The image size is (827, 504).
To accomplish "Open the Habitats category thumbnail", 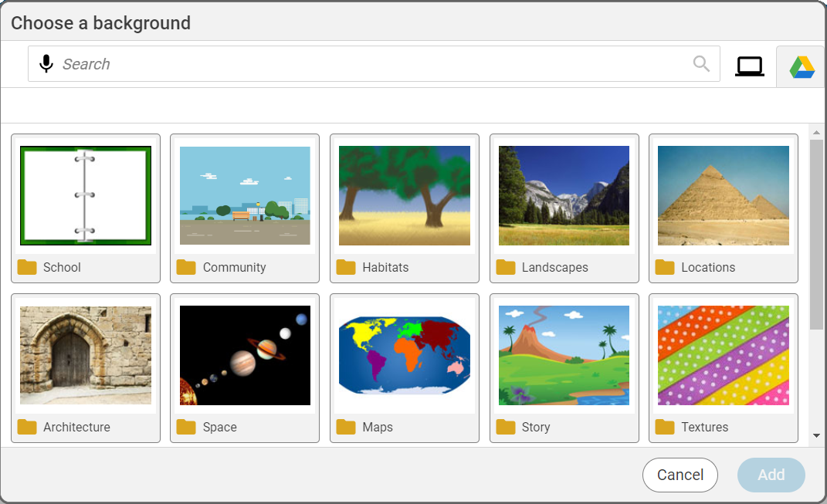I will tap(404, 194).
